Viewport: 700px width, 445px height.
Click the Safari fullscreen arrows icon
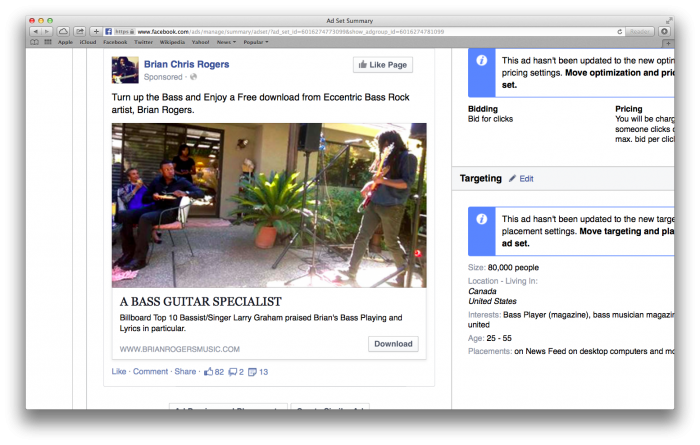click(668, 21)
